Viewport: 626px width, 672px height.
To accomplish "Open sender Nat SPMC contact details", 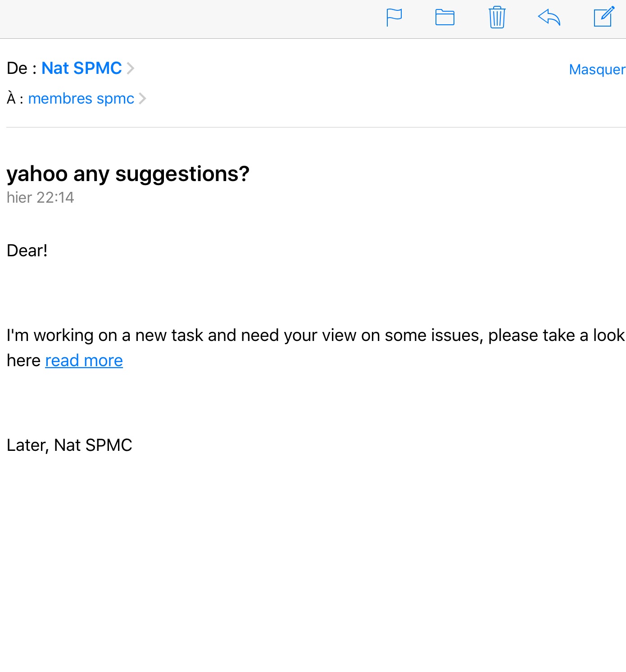I will pyautogui.click(x=82, y=68).
